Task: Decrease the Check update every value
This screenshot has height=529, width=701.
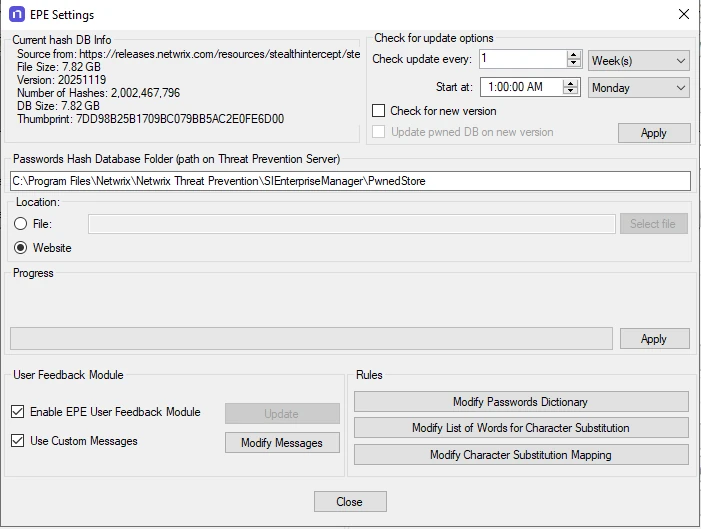Action: click(x=573, y=63)
